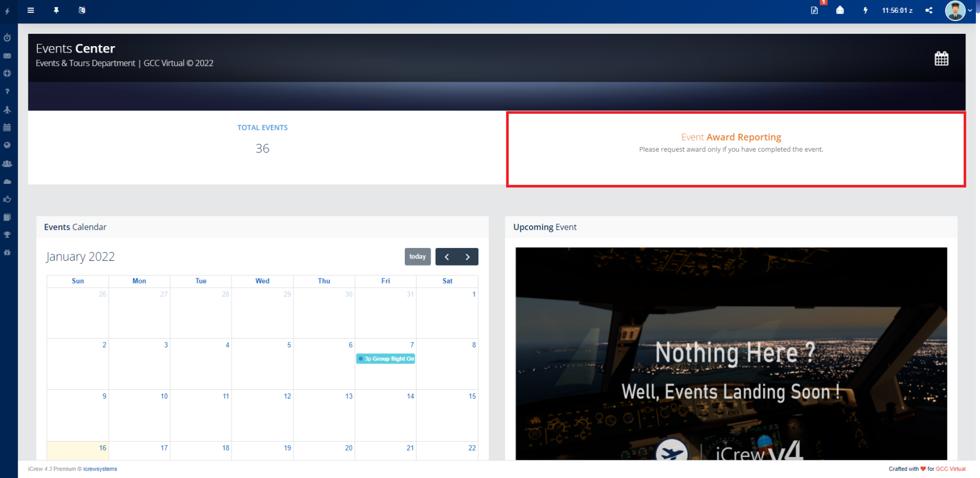Click the question mark help icon

(7, 92)
